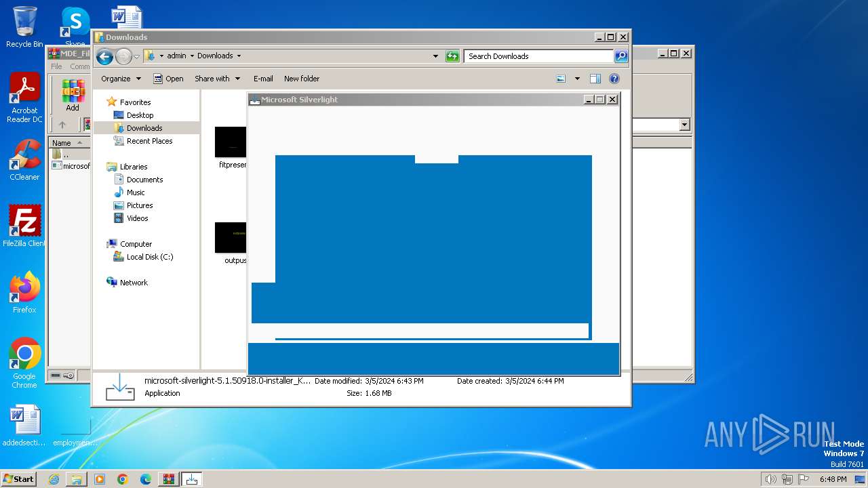
Task: Click the taskbar clock 6:48 PM
Action: click(x=833, y=479)
